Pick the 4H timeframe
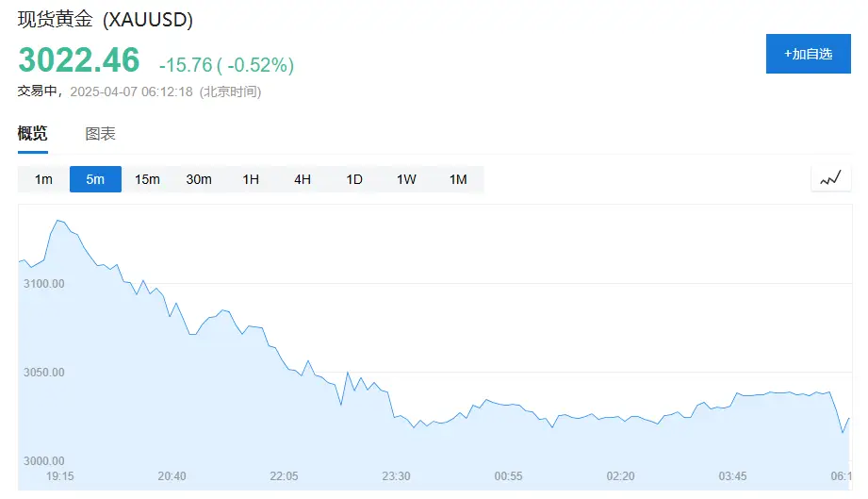The image size is (868, 499). pos(303,179)
